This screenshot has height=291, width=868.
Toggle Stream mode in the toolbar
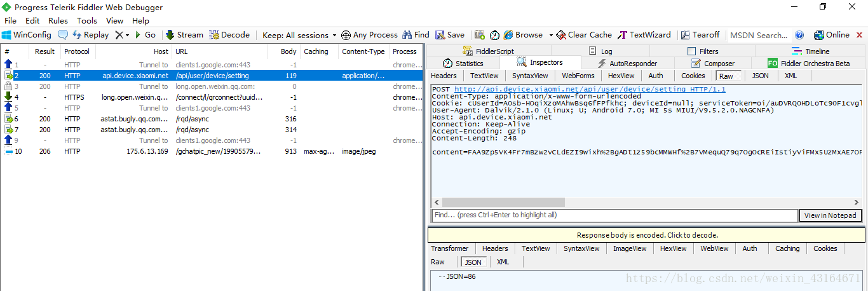pyautogui.click(x=184, y=35)
